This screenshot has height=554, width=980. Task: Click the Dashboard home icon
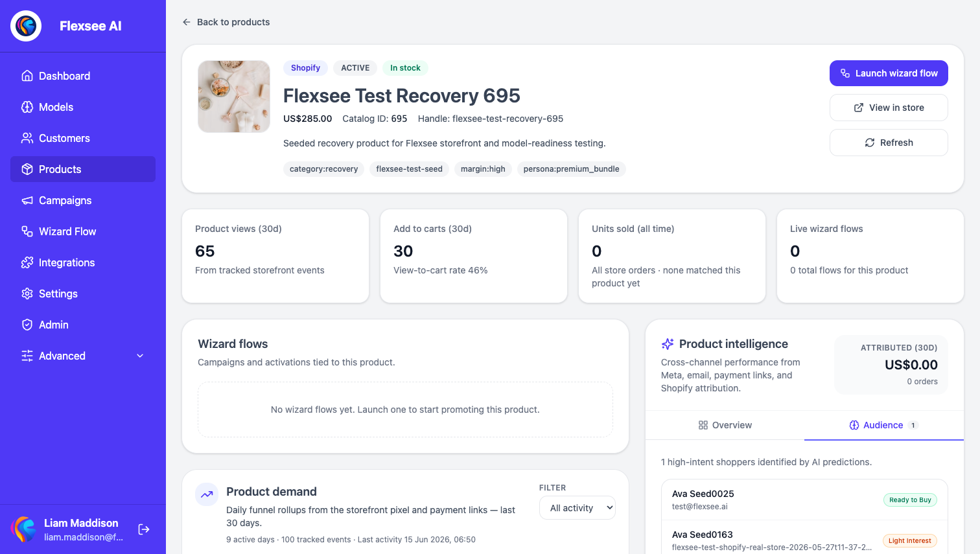point(27,76)
